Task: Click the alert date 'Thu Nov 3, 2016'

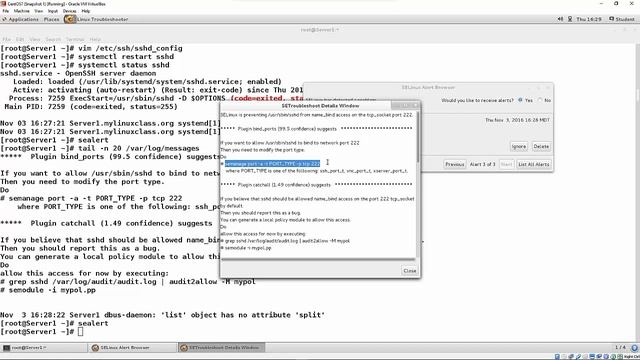Action: (x=517, y=120)
